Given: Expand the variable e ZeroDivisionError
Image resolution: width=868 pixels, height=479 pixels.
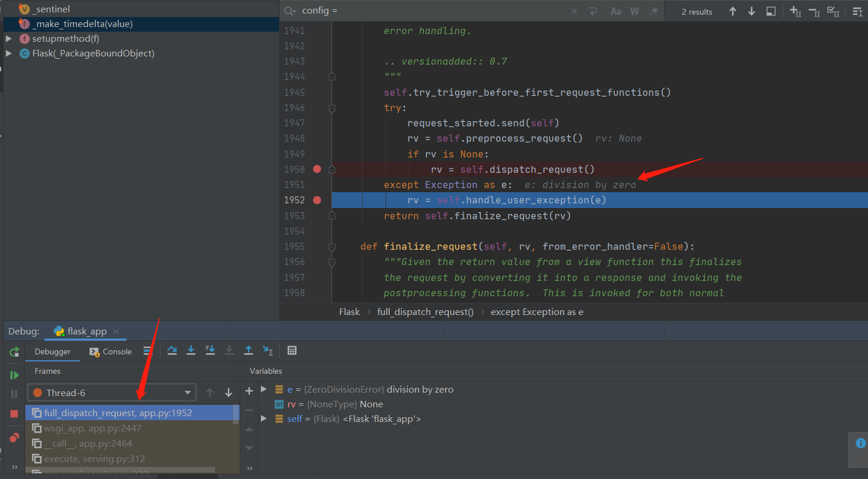Looking at the screenshot, I should coord(264,389).
